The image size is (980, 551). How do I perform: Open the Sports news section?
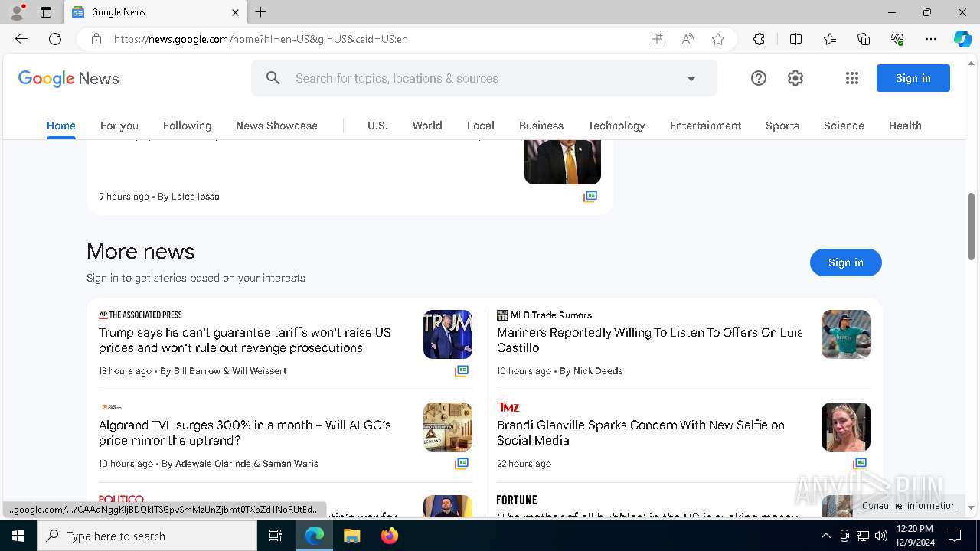(782, 126)
